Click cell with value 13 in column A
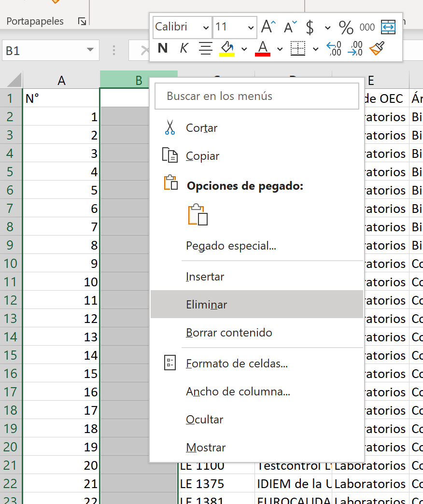The height and width of the screenshot is (504, 423). pyautogui.click(x=61, y=337)
